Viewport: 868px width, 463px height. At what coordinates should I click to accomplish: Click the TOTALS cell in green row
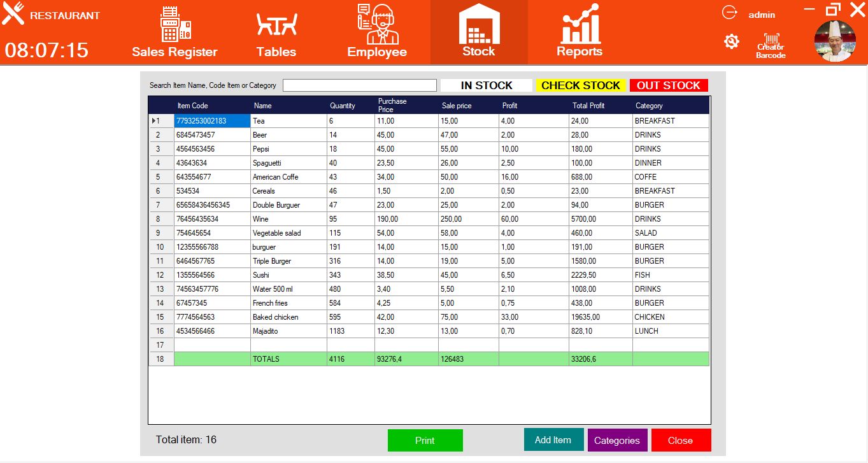pos(289,359)
